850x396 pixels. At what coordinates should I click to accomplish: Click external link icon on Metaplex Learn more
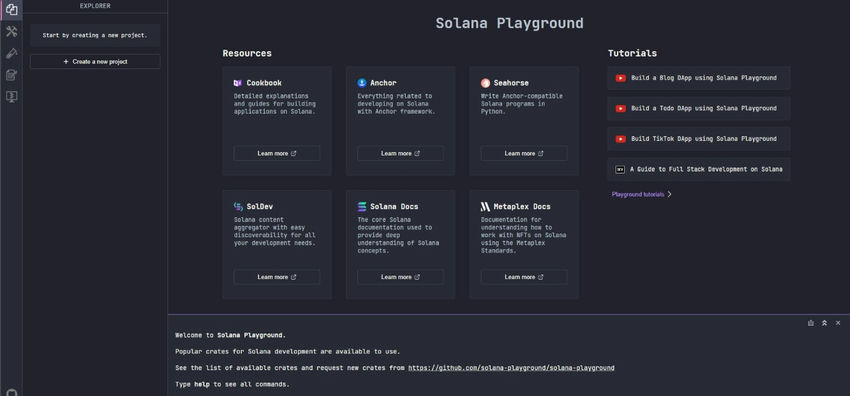541,277
